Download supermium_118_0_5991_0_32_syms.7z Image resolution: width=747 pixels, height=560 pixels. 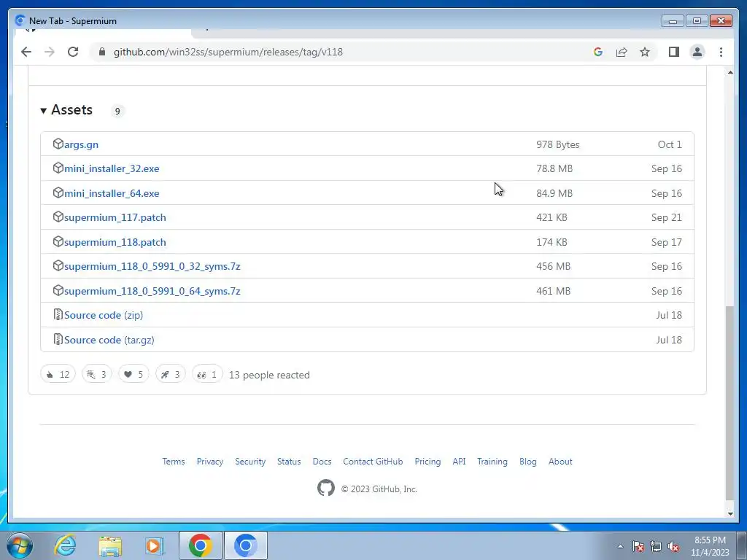(x=152, y=266)
